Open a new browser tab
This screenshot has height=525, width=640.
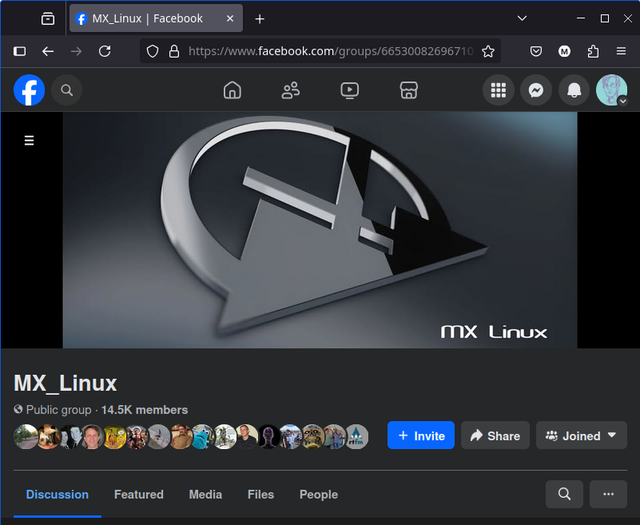coord(260,19)
